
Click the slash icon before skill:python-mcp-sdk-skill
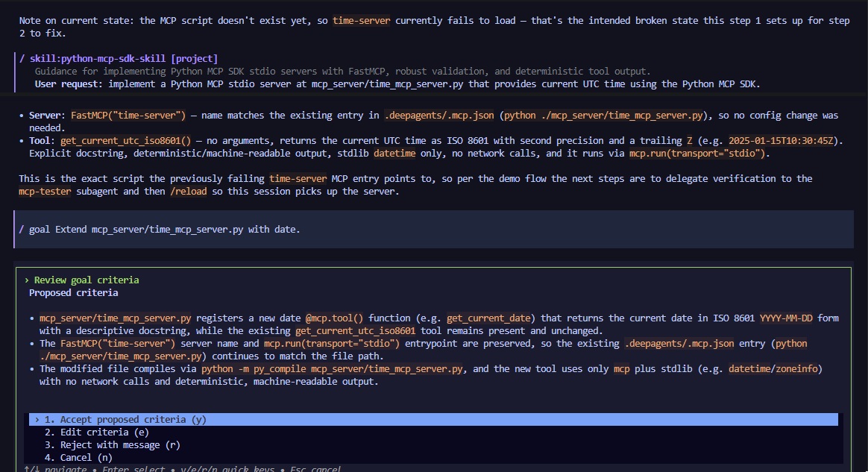[22, 59]
